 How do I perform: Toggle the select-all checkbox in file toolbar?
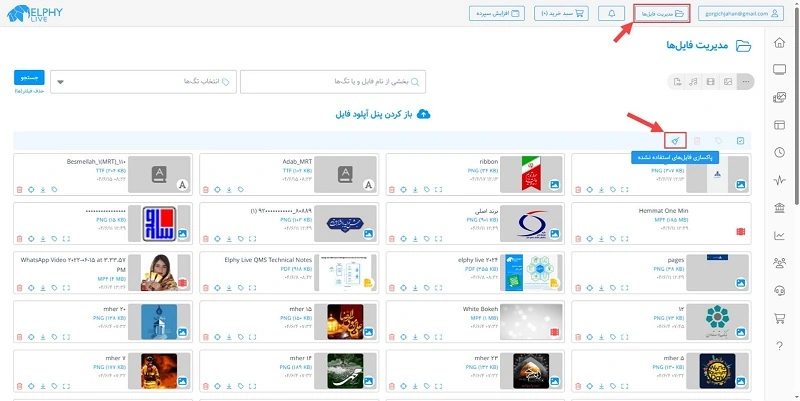[x=740, y=141]
